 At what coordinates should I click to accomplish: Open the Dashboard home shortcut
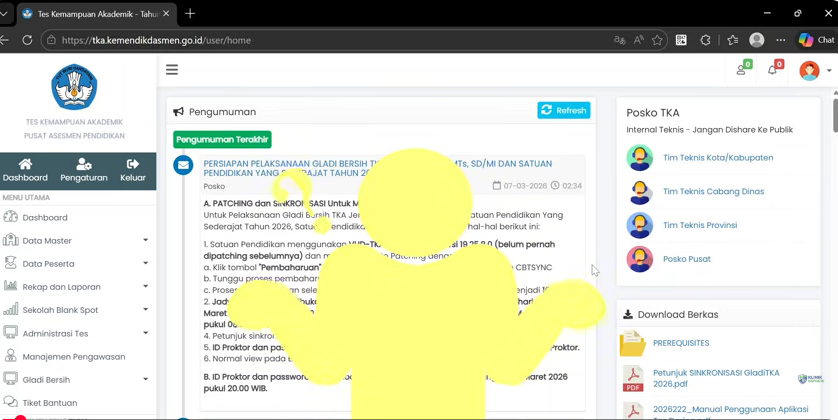click(25, 170)
